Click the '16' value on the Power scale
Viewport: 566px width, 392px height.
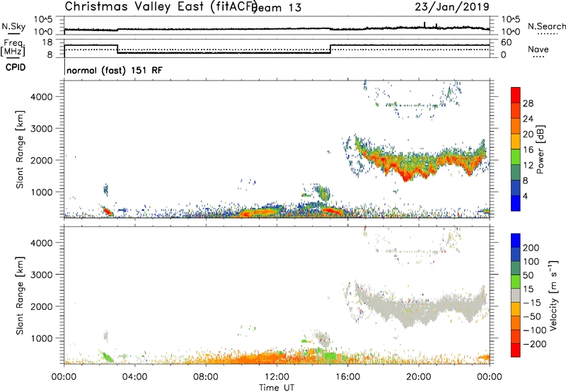[528, 150]
